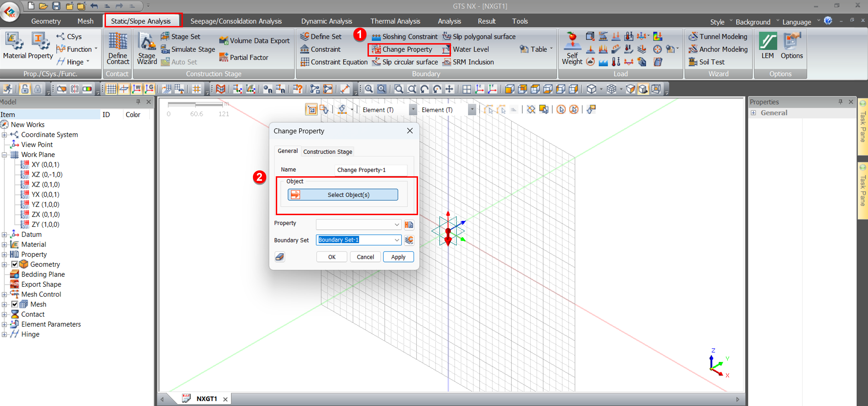Click OK in Change Property dialog
Image resolution: width=868 pixels, height=406 pixels.
point(332,257)
